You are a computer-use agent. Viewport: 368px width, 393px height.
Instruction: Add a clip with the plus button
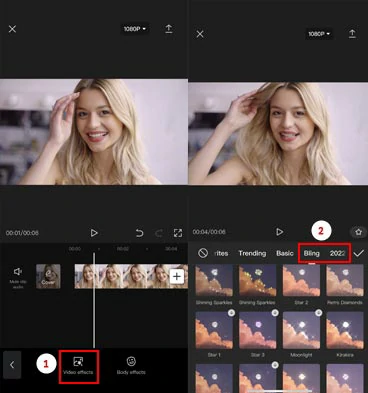(x=177, y=276)
